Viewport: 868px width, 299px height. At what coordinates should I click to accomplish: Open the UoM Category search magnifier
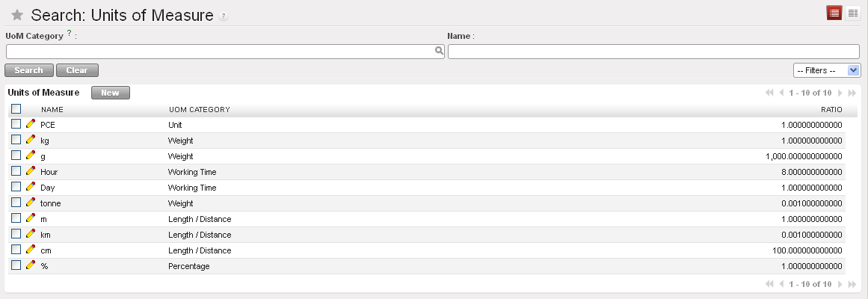pyautogui.click(x=440, y=52)
